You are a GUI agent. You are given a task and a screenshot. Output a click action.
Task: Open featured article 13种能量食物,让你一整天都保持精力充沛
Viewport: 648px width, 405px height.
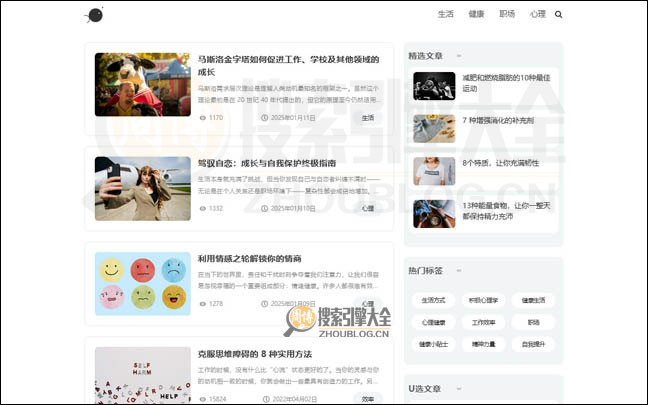506,211
